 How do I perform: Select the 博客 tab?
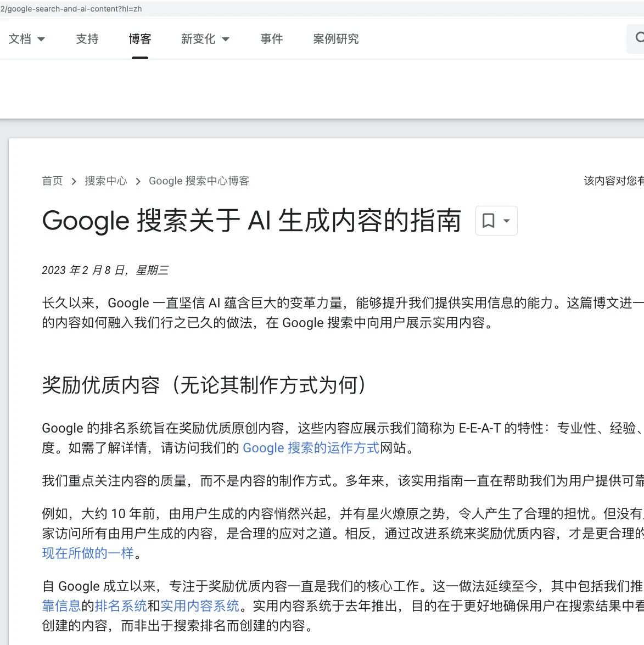point(140,39)
